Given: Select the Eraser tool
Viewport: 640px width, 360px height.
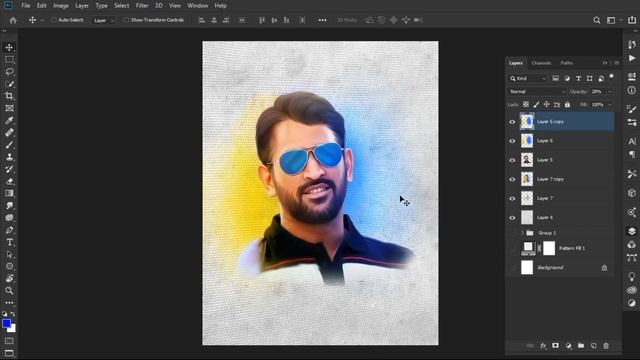Looking at the screenshot, I should (x=9, y=181).
